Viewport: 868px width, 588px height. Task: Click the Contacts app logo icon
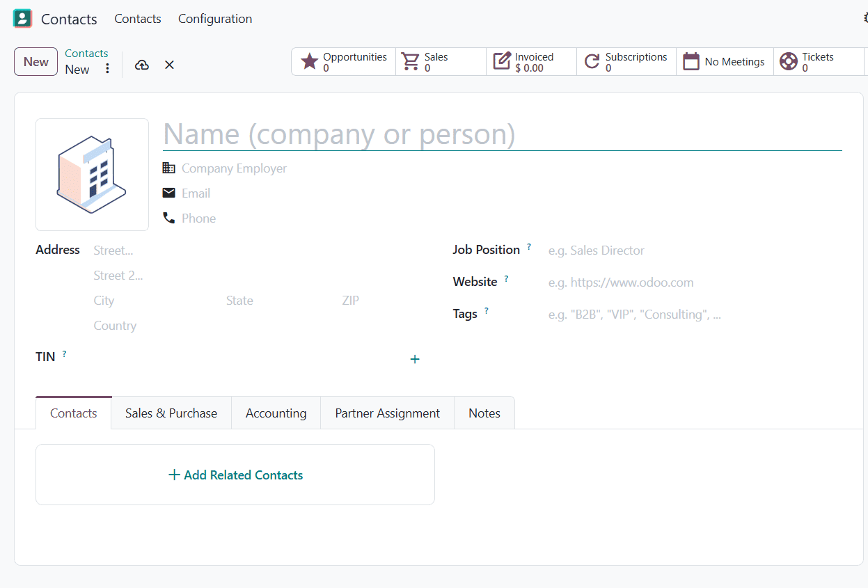point(22,19)
